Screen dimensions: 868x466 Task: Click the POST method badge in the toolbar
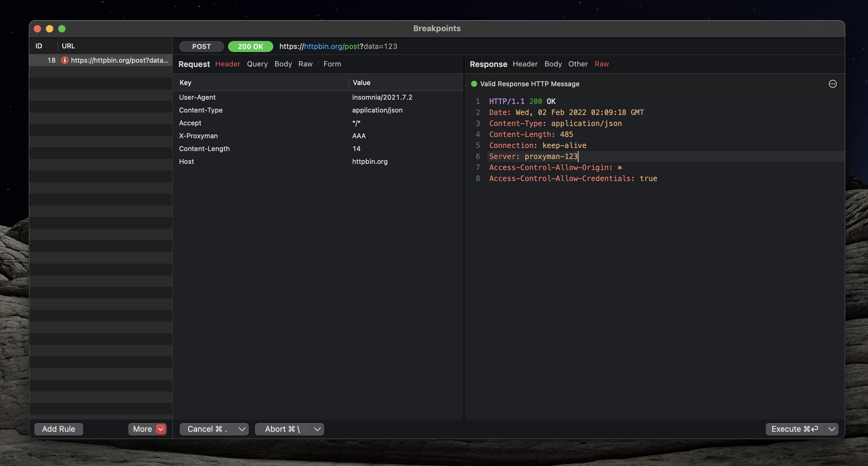201,46
